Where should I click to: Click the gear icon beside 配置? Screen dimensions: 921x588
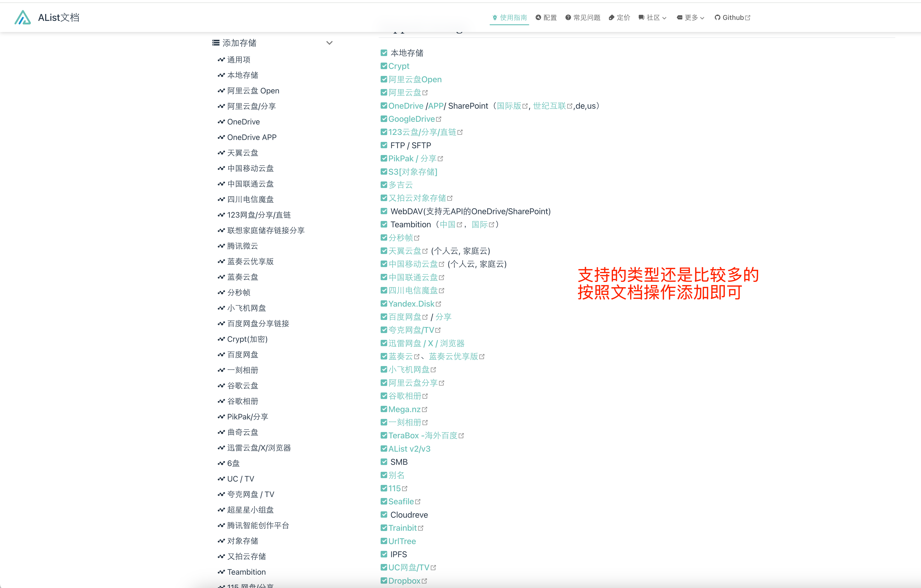pos(538,17)
